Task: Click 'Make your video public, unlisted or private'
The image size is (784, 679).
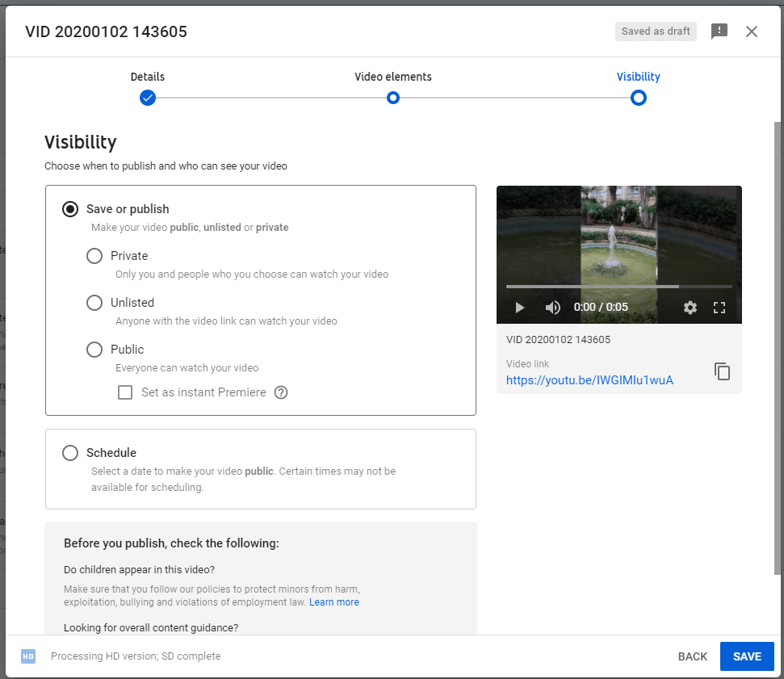Action: 190,228
